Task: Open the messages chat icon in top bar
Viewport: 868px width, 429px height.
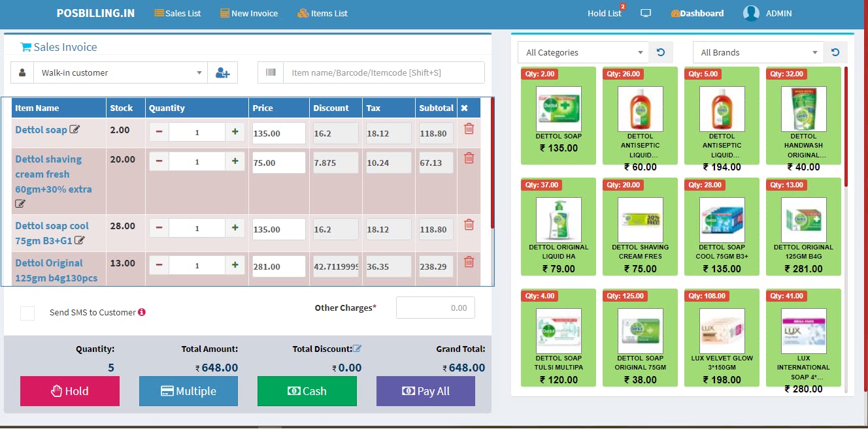Action: [646, 12]
